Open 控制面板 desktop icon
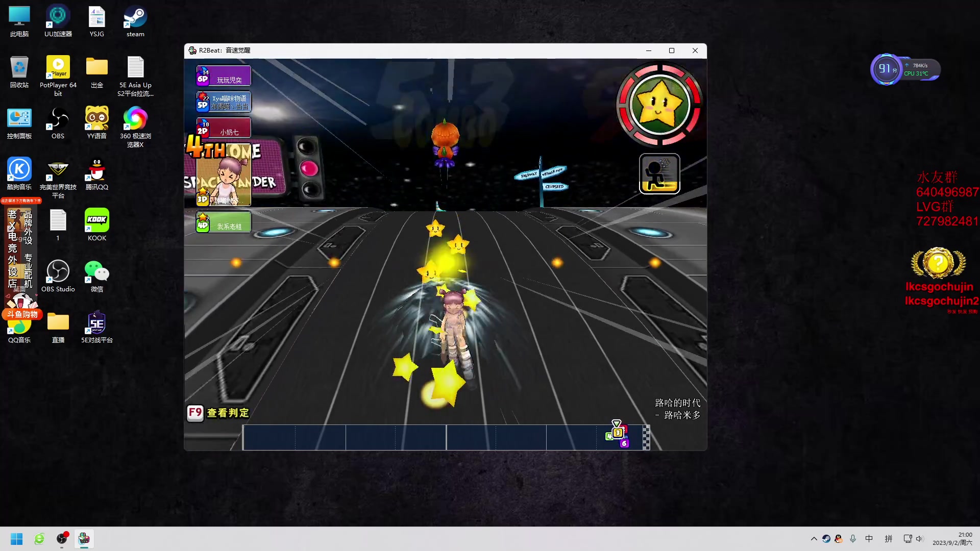 click(19, 123)
